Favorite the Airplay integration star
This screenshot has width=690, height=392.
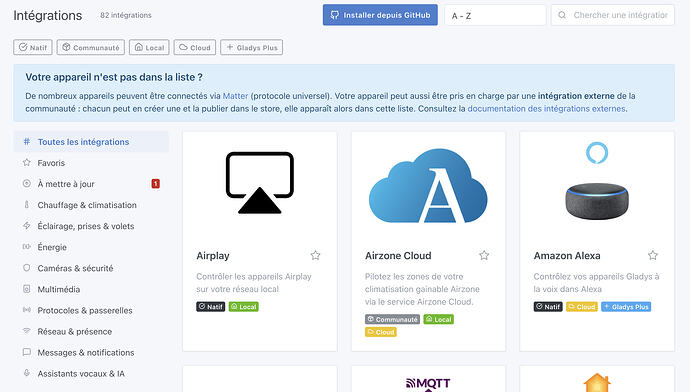pyautogui.click(x=316, y=255)
